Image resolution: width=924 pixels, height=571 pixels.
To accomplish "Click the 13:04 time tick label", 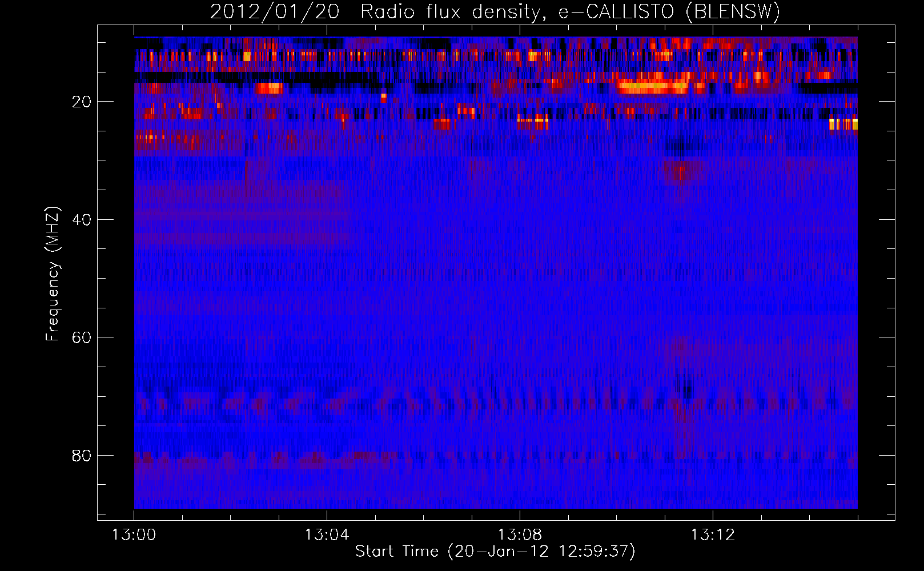I will click(x=327, y=535).
